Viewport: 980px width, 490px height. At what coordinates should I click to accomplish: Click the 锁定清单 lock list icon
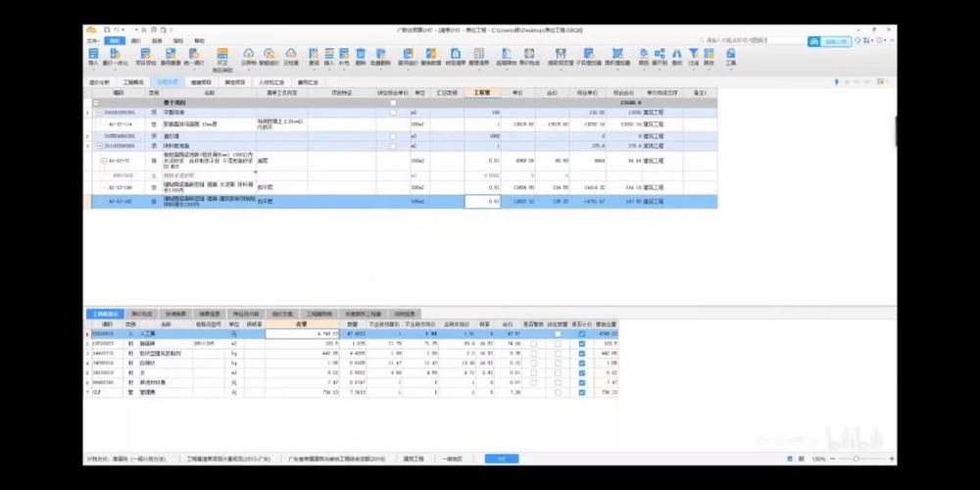tap(456, 57)
